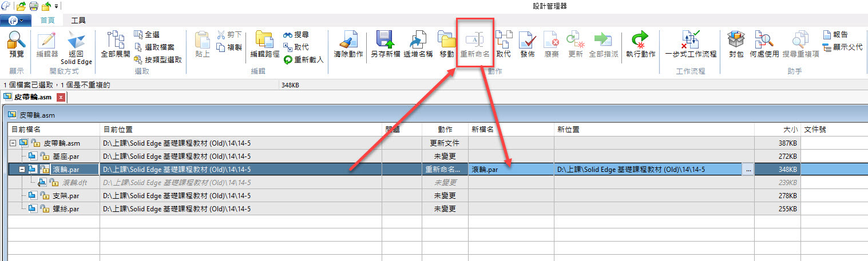Click the 目前檔名 column header
Image resolution: width=868 pixels, height=261 pixels.
[x=54, y=130]
